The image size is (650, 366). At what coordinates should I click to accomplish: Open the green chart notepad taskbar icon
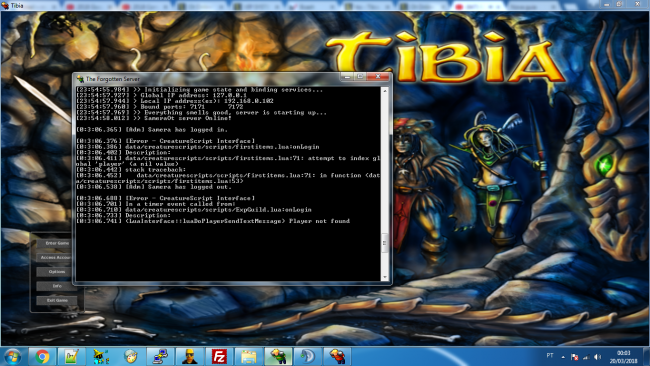click(71, 356)
